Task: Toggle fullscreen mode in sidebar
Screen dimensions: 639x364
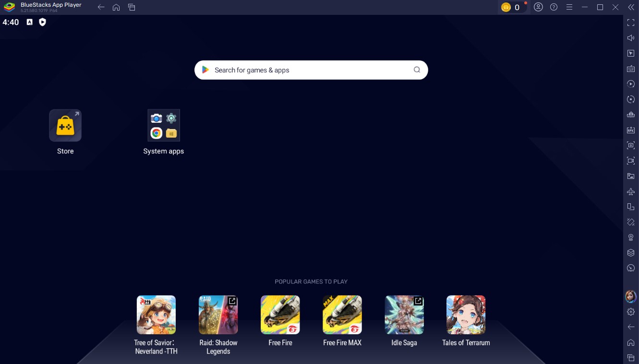Action: click(631, 23)
